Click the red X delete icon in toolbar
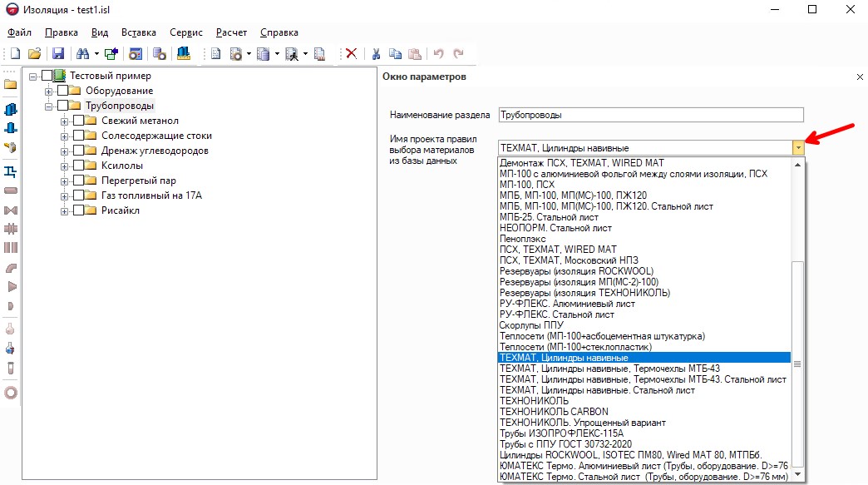The image size is (868, 485). pyautogui.click(x=351, y=54)
